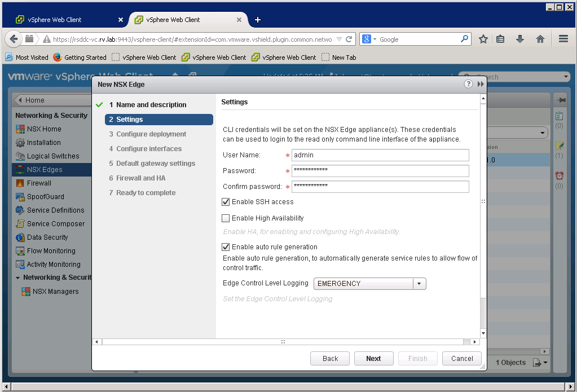Open Edge Control Level Logging dropdown

click(x=419, y=284)
